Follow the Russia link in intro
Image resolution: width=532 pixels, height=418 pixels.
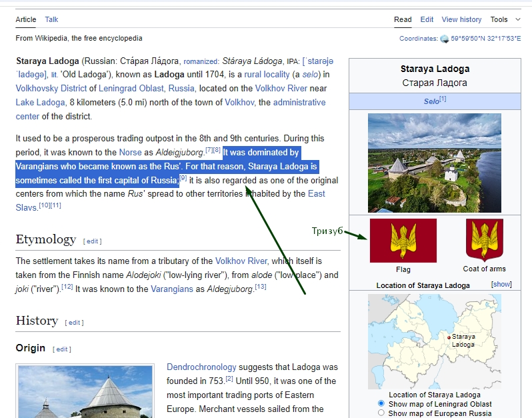pyautogui.click(x=181, y=89)
